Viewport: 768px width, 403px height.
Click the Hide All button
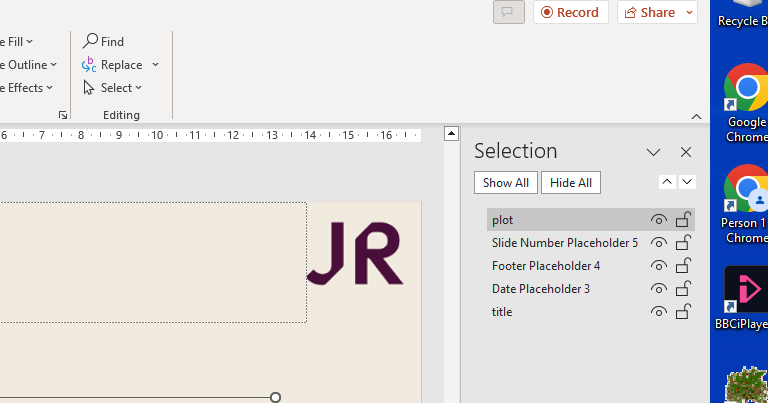point(570,183)
